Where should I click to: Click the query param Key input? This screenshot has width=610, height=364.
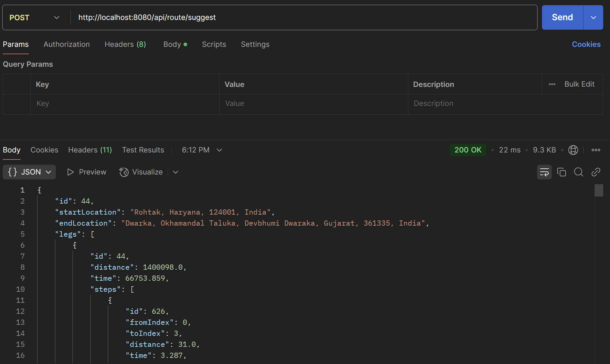click(x=125, y=104)
